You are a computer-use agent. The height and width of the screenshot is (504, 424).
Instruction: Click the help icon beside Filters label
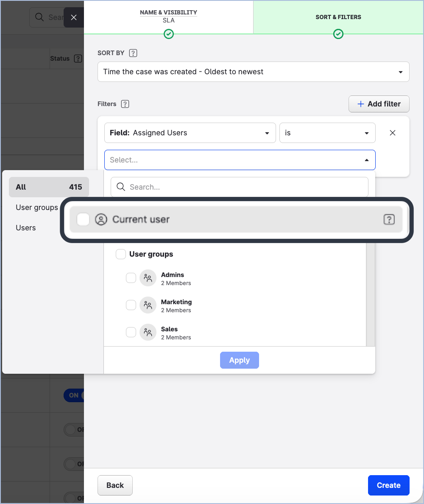[125, 104]
